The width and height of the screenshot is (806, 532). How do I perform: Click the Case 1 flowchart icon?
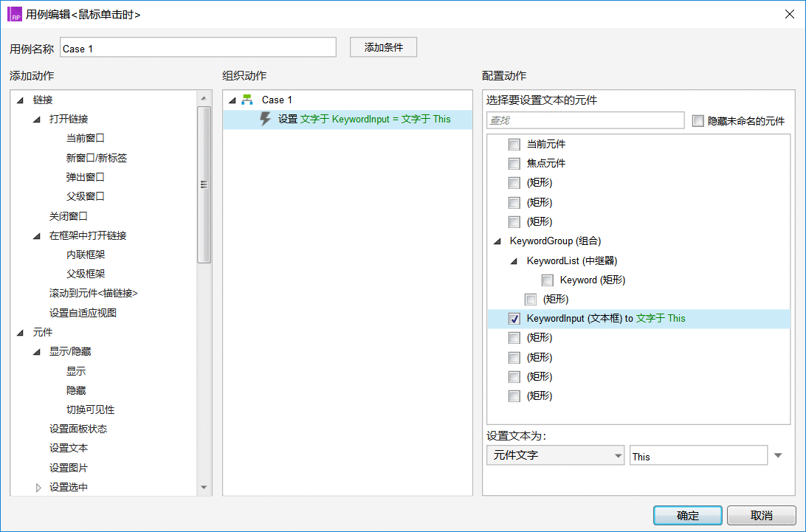[x=247, y=100]
